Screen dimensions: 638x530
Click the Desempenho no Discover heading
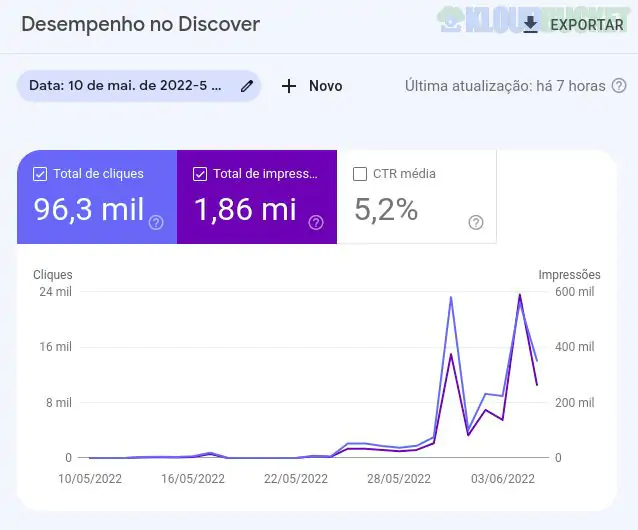(x=140, y=24)
